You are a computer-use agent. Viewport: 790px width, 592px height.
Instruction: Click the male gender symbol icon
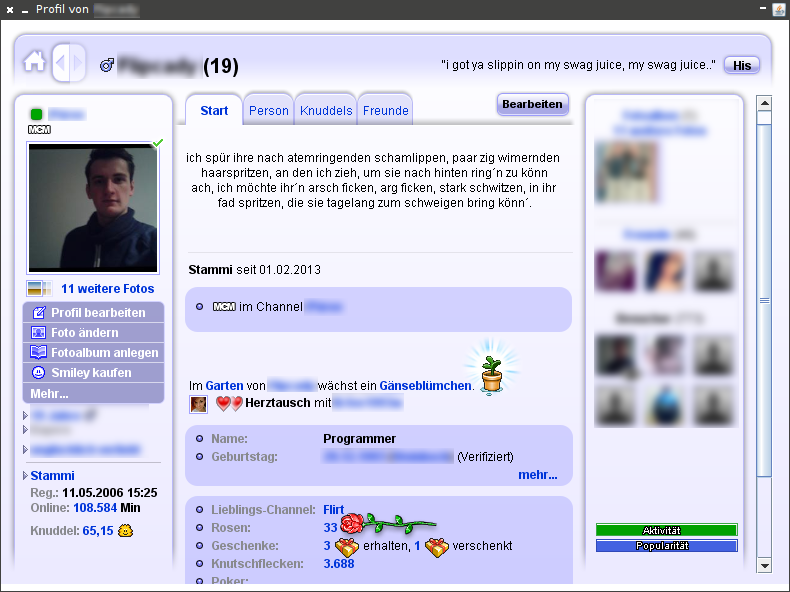click(107, 65)
